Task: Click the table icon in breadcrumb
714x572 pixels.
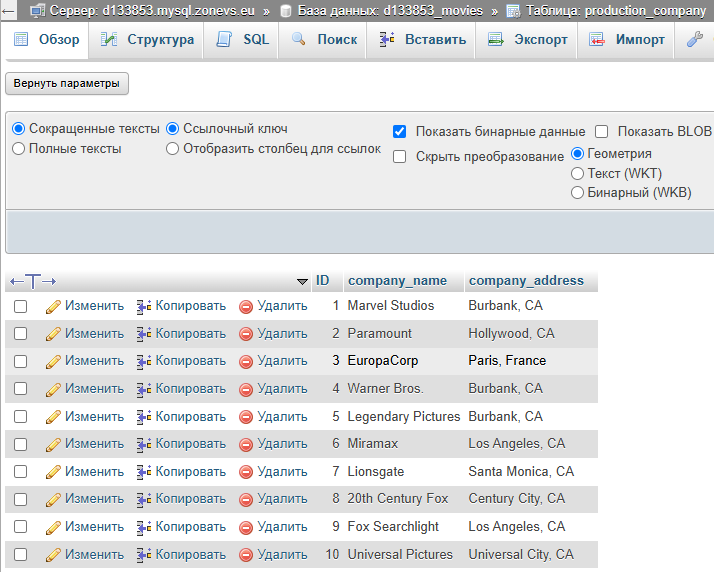Action: [513, 11]
